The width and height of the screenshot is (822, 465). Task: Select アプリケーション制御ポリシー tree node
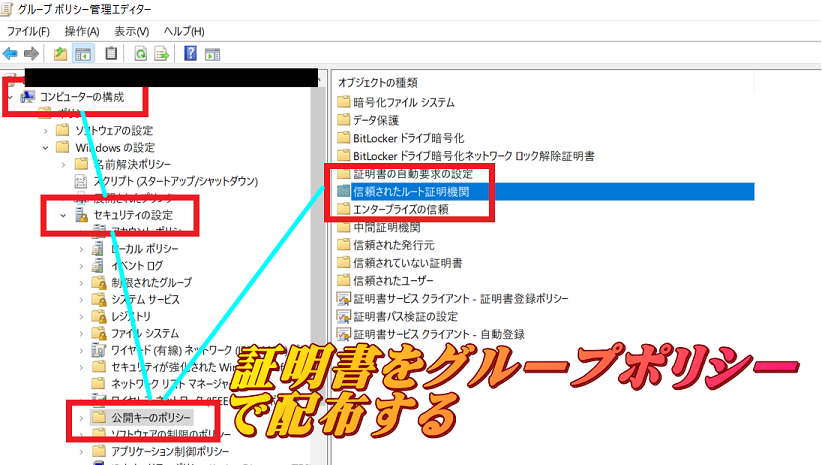pos(169,451)
